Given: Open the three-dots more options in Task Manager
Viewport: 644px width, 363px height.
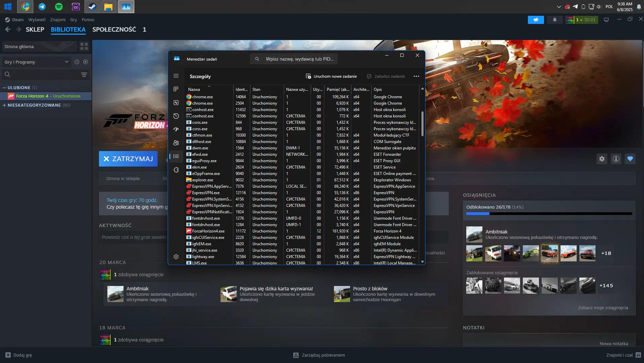Looking at the screenshot, I should point(416,76).
